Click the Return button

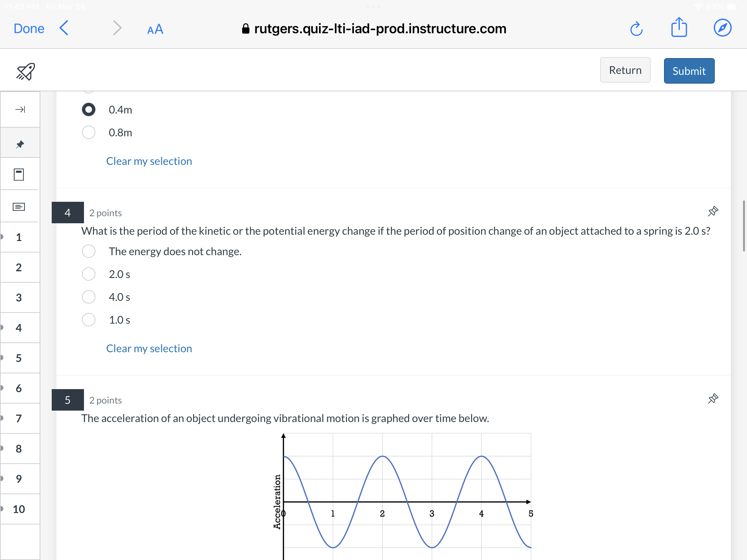625,70
